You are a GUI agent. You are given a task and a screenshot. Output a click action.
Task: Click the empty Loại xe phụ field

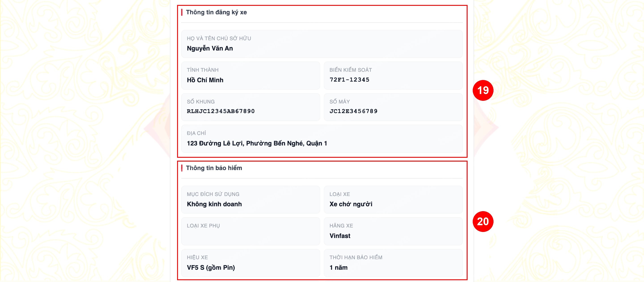click(x=250, y=231)
